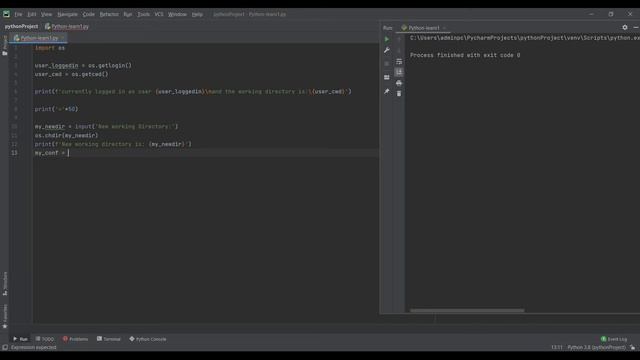This screenshot has width=640, height=360.
Task: Open the Python Console tool window
Action: [148, 339]
